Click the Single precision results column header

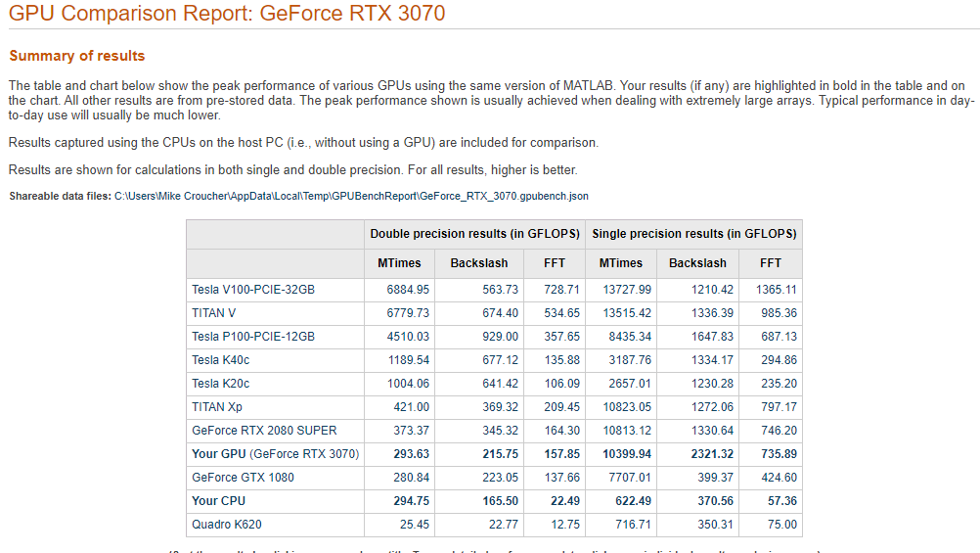coord(694,234)
